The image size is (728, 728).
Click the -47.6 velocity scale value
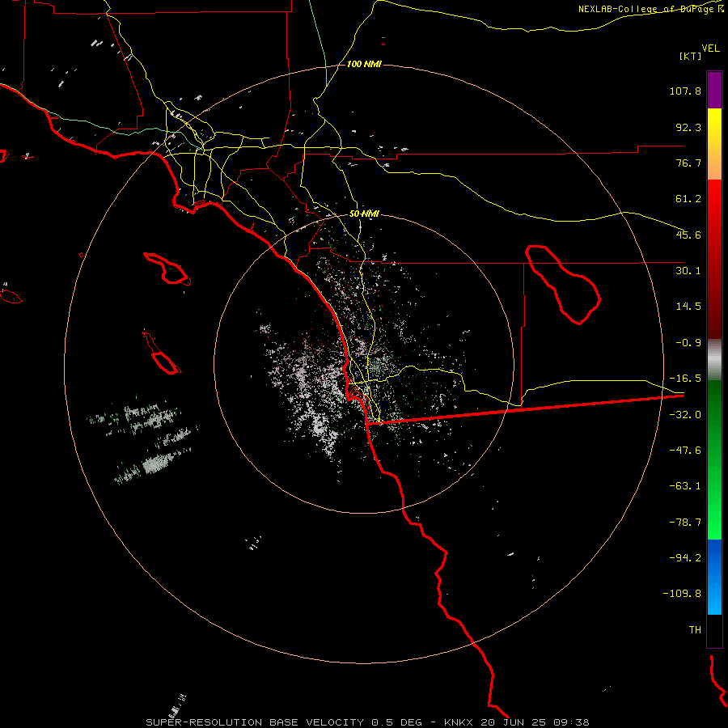click(x=685, y=451)
